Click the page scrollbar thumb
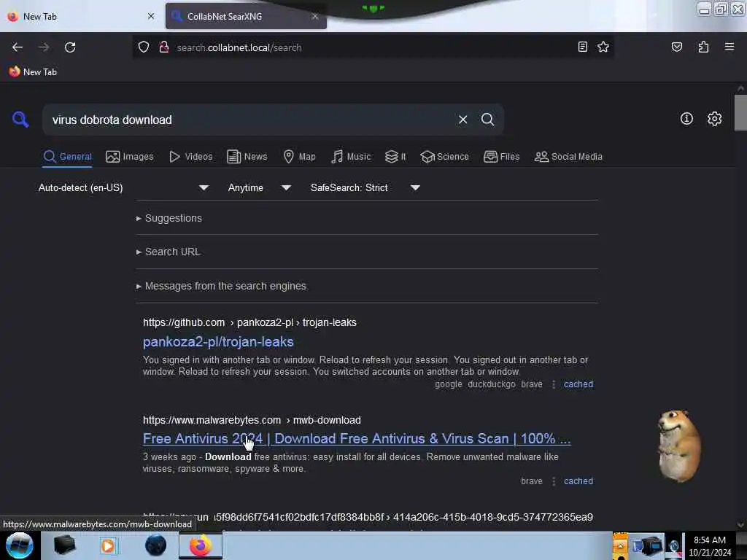The image size is (747, 560). point(740,112)
